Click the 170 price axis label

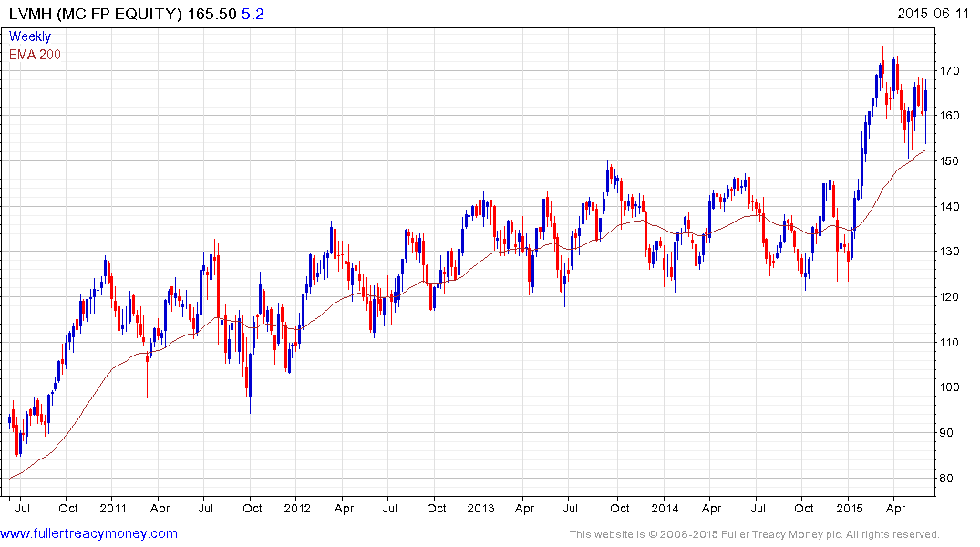(949, 70)
